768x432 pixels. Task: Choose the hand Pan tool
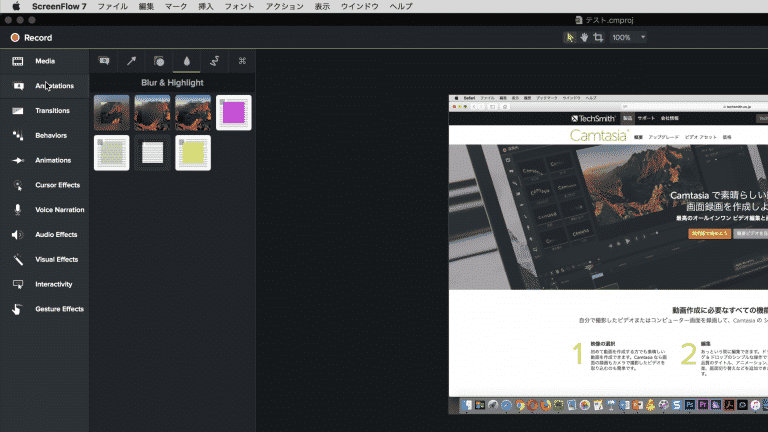[x=584, y=37]
